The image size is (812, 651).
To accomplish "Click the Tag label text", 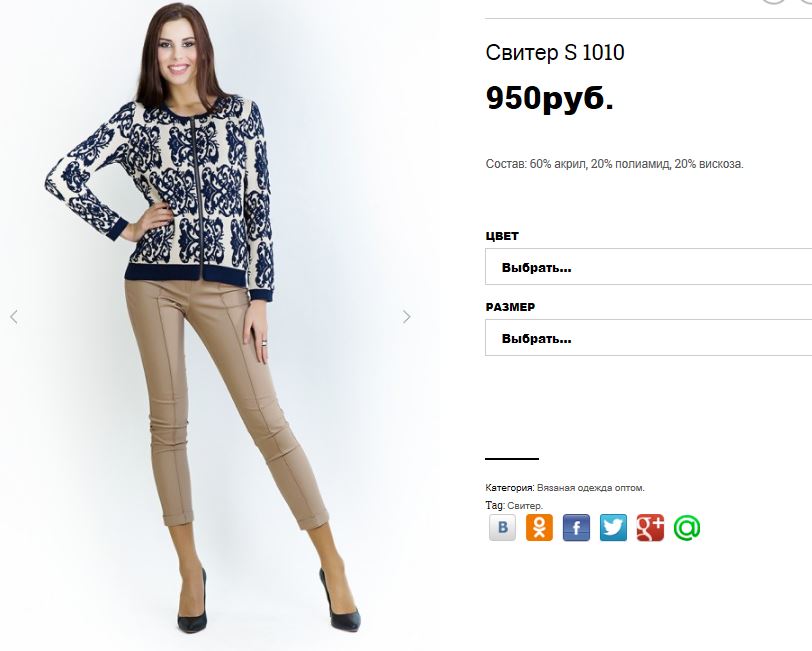I will 495,505.
